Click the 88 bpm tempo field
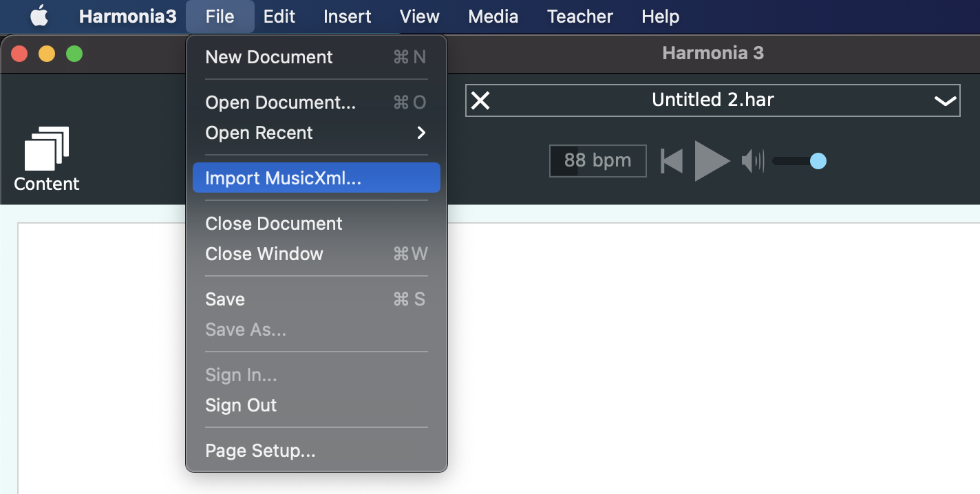The height and width of the screenshot is (494, 980). 597,161
